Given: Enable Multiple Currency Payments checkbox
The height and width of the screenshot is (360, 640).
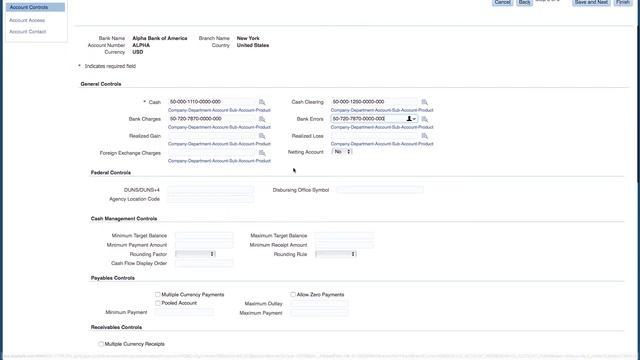Looking at the screenshot, I should click(158, 294).
